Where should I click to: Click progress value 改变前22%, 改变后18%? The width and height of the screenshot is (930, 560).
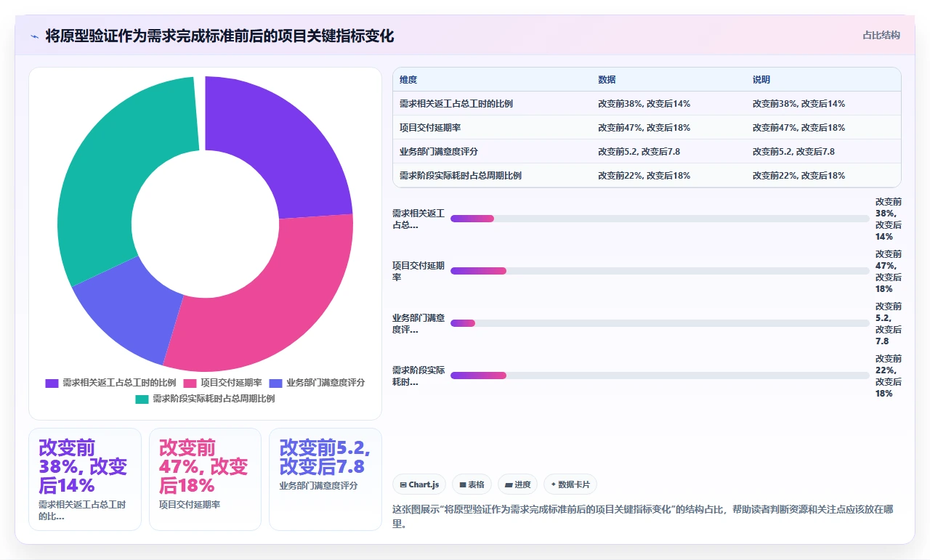tap(889, 376)
